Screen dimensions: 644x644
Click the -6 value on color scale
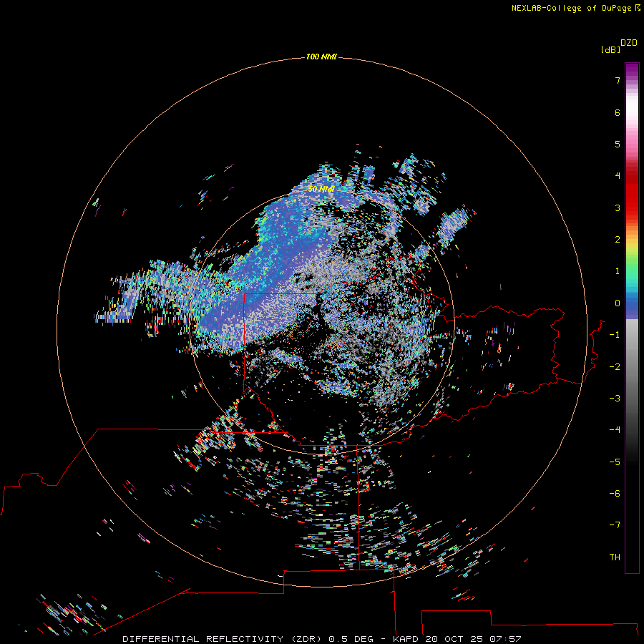(615, 494)
